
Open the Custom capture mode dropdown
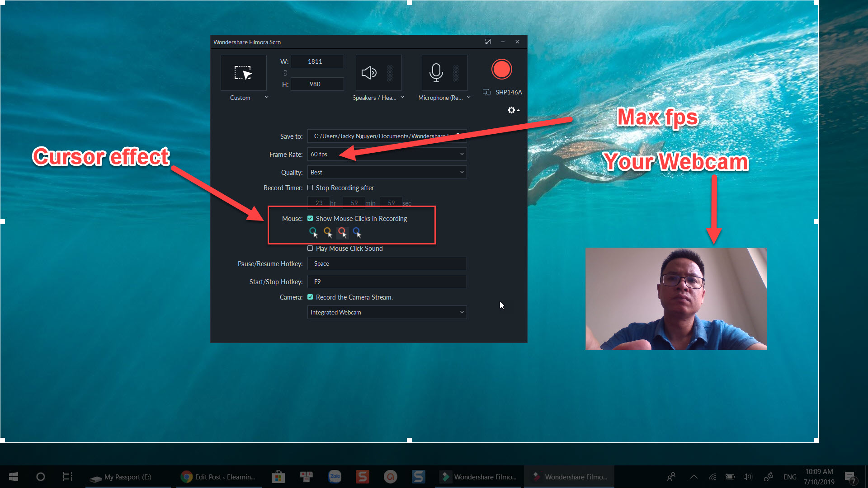coord(267,97)
